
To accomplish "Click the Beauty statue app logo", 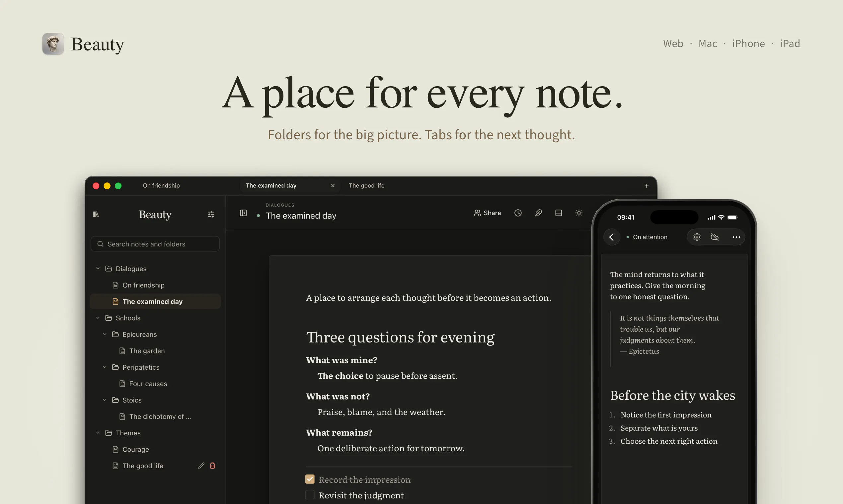I will pos(53,44).
